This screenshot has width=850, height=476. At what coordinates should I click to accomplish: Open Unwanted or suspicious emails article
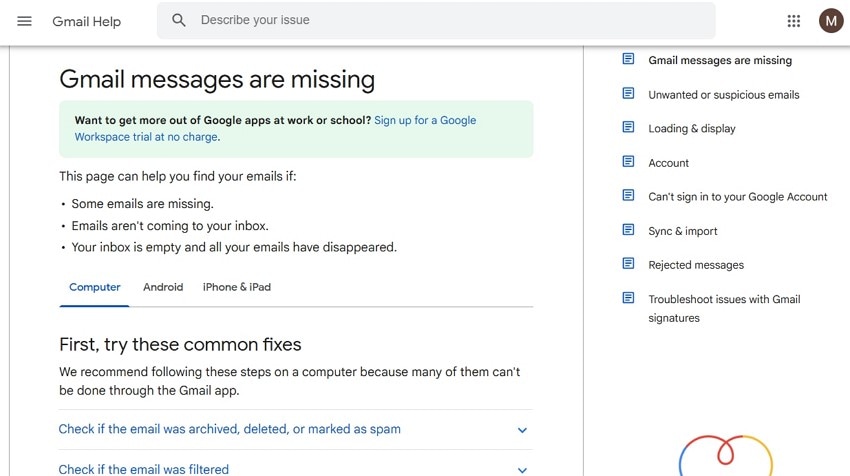[x=723, y=95]
